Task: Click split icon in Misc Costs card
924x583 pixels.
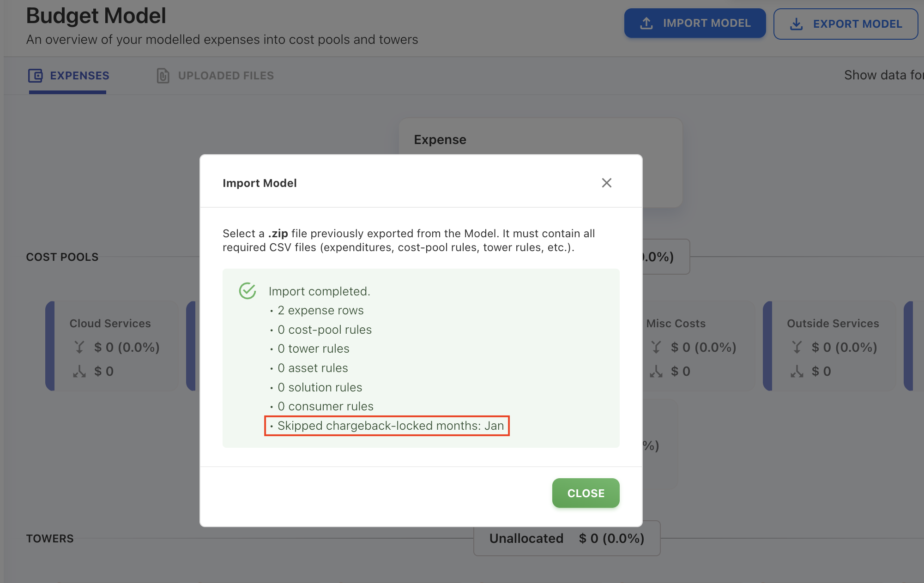Action: tap(656, 371)
